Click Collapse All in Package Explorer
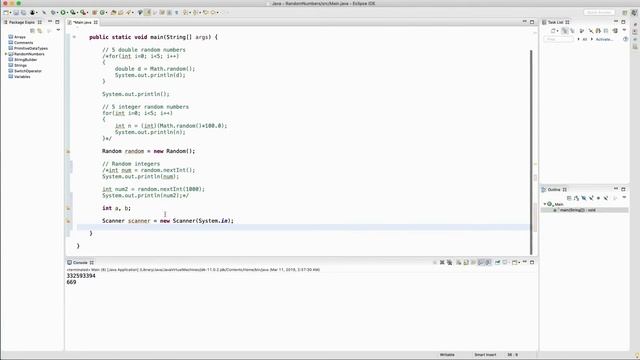640x360 pixels. coord(32,31)
